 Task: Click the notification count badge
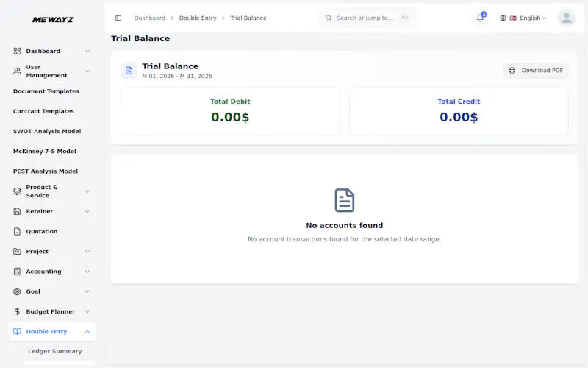pyautogui.click(x=484, y=14)
